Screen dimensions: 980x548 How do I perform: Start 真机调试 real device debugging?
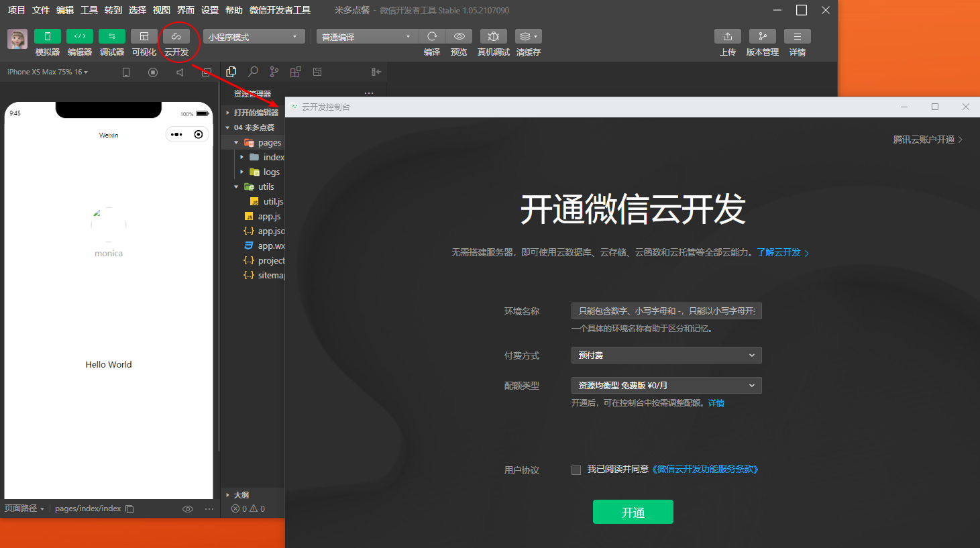coord(494,36)
